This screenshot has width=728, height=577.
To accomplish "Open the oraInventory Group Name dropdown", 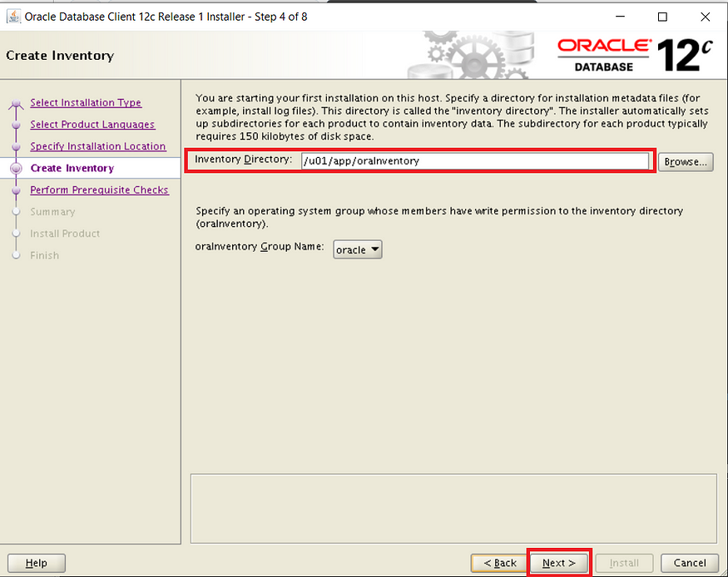I will (358, 249).
